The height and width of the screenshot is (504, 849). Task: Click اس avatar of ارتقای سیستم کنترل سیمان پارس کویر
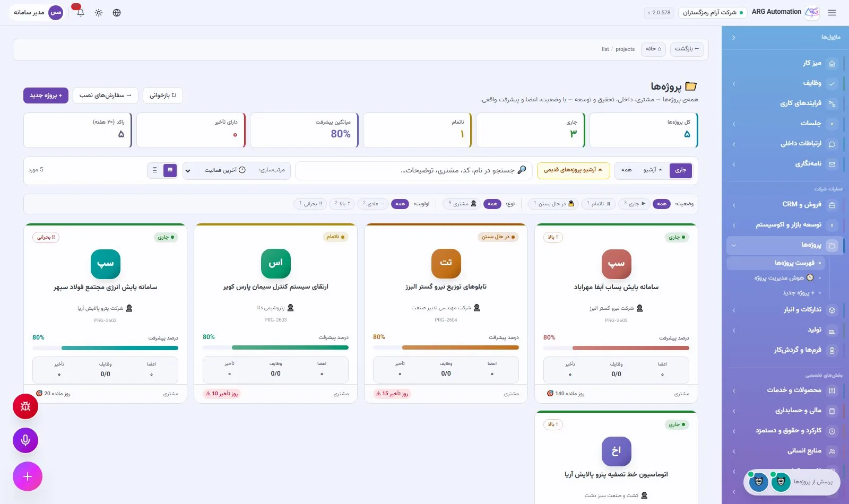pyautogui.click(x=276, y=263)
